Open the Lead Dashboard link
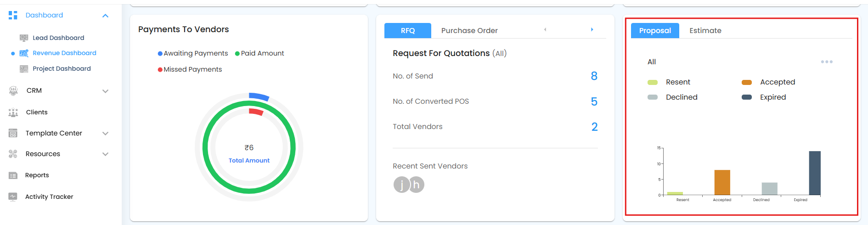The image size is (868, 225). (x=58, y=38)
